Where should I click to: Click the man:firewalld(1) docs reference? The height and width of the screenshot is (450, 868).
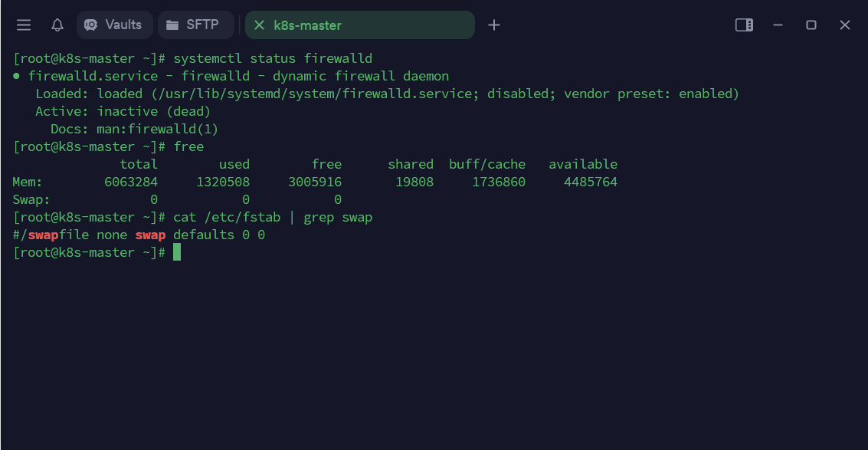point(158,129)
